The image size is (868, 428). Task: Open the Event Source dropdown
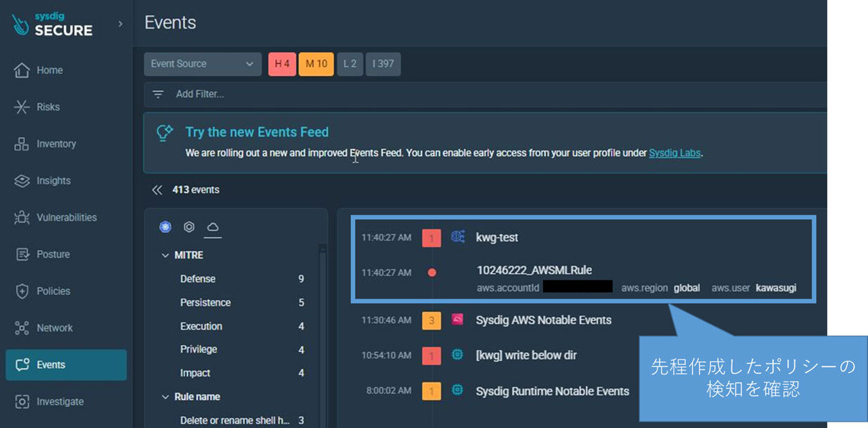203,64
